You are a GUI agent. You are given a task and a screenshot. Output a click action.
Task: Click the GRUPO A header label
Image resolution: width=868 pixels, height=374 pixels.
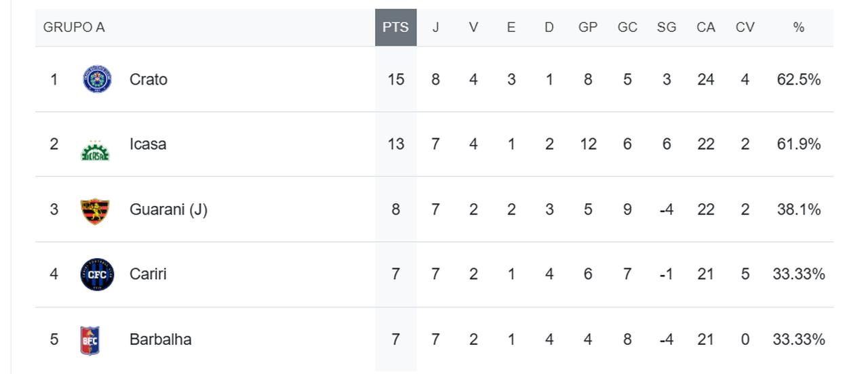(x=74, y=27)
